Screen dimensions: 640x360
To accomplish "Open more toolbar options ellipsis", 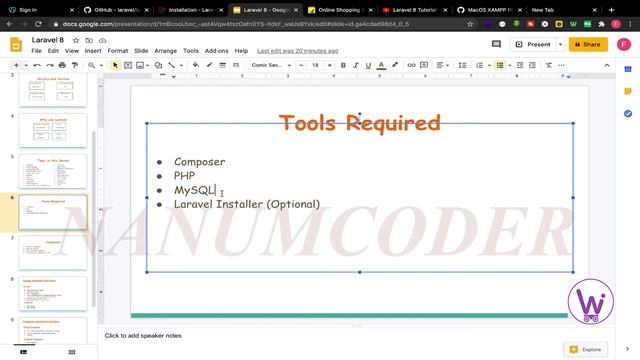I will point(561,65).
